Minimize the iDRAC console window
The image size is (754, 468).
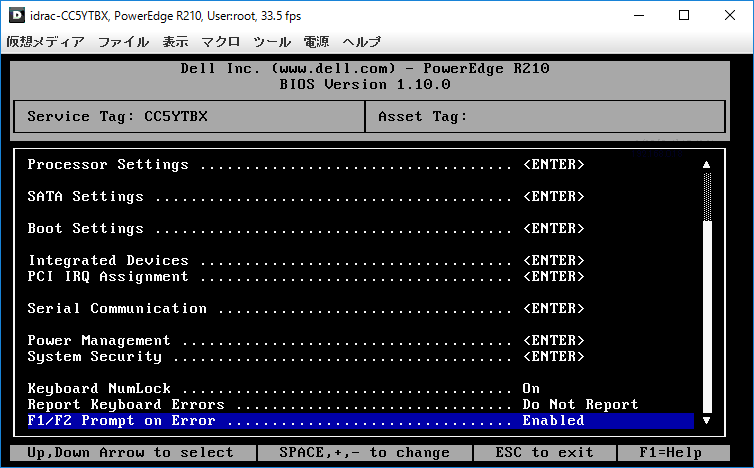[x=639, y=15]
